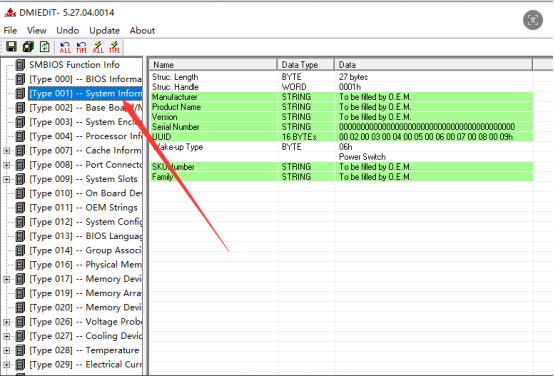Select the Family row name
Viewport: 554px width, 377px height.
[162, 177]
